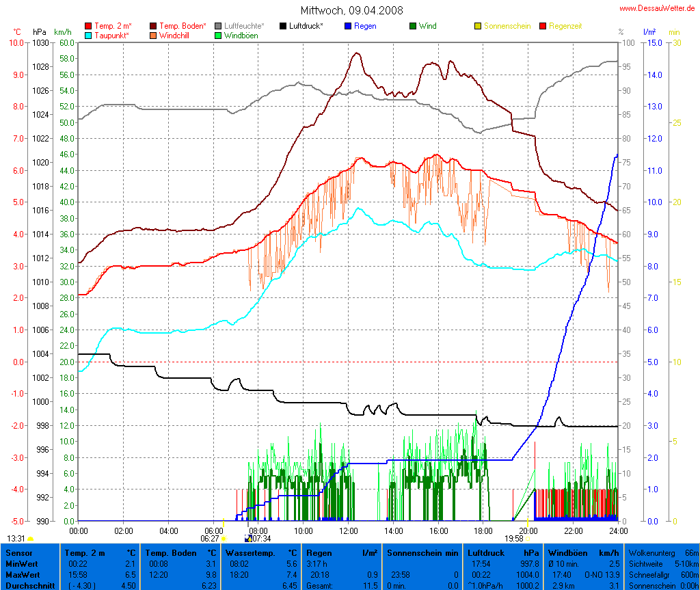The image size is (700, 590).
Task: Click the light green Windböen legend square
Action: pyautogui.click(x=218, y=36)
